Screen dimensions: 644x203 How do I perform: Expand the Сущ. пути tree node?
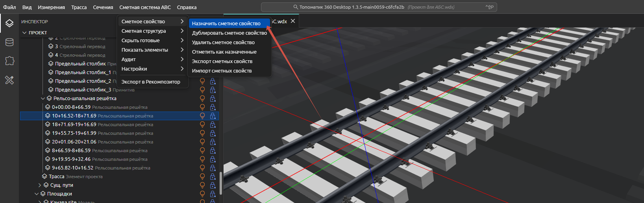point(40,185)
